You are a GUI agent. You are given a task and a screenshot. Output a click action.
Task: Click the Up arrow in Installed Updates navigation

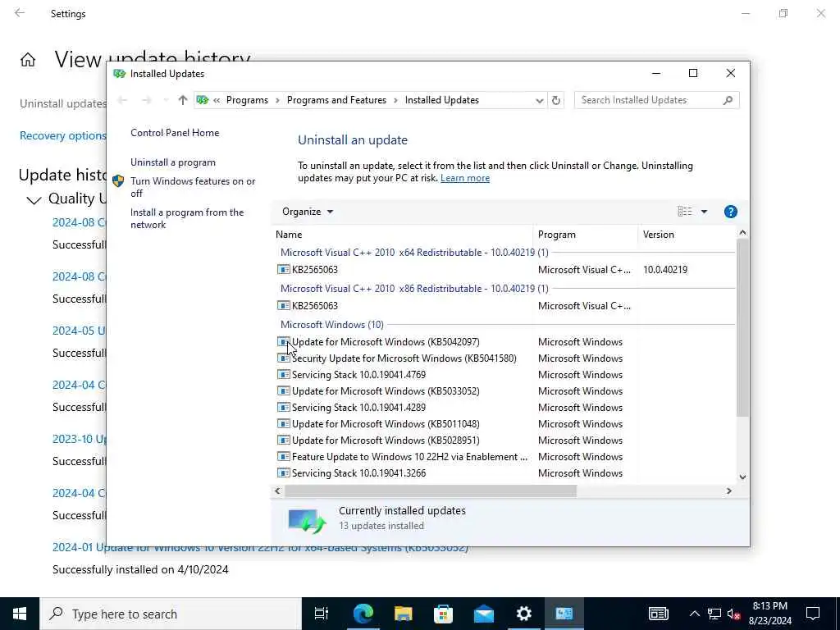pyautogui.click(x=183, y=100)
